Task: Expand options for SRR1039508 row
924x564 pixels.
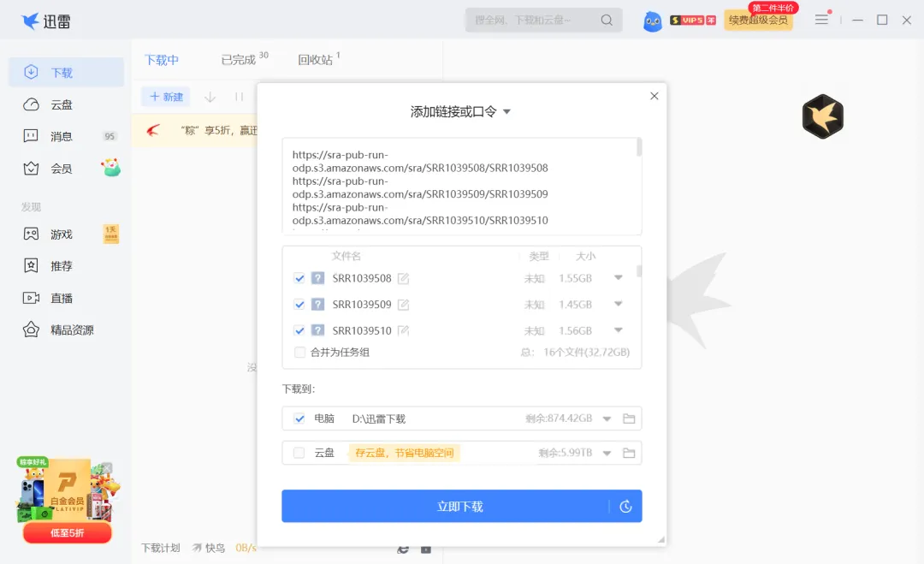Action: 619,277
